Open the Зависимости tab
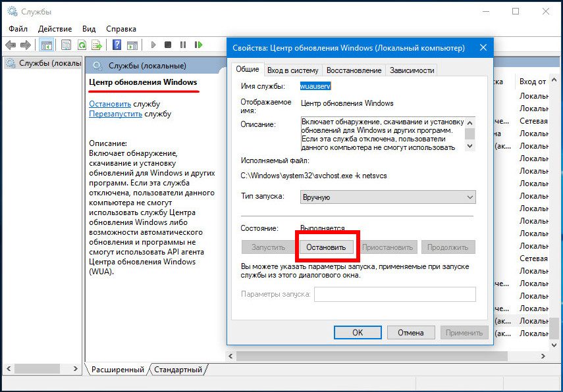 (412, 70)
